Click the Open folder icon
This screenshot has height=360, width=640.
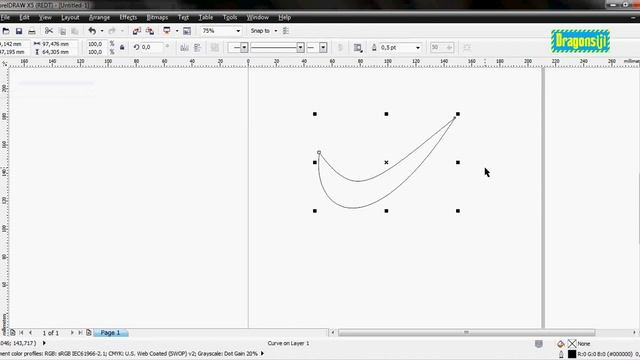pyautogui.click(x=6, y=31)
